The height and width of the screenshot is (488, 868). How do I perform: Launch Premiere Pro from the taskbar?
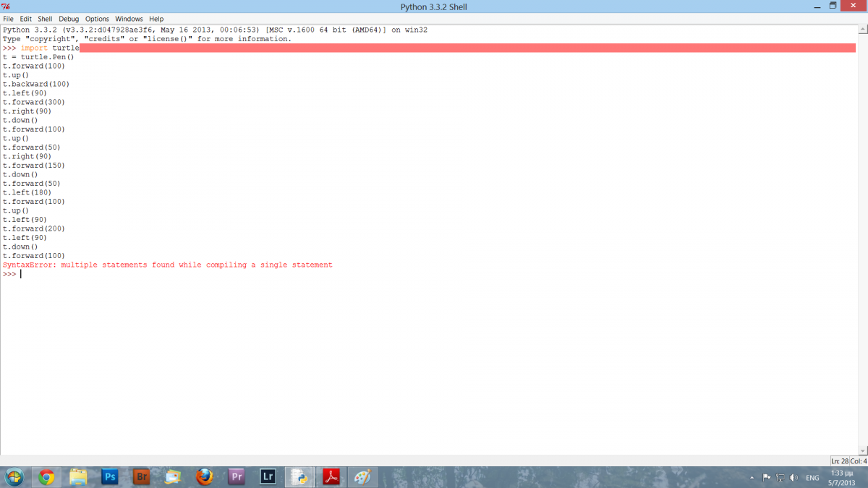pos(237,477)
